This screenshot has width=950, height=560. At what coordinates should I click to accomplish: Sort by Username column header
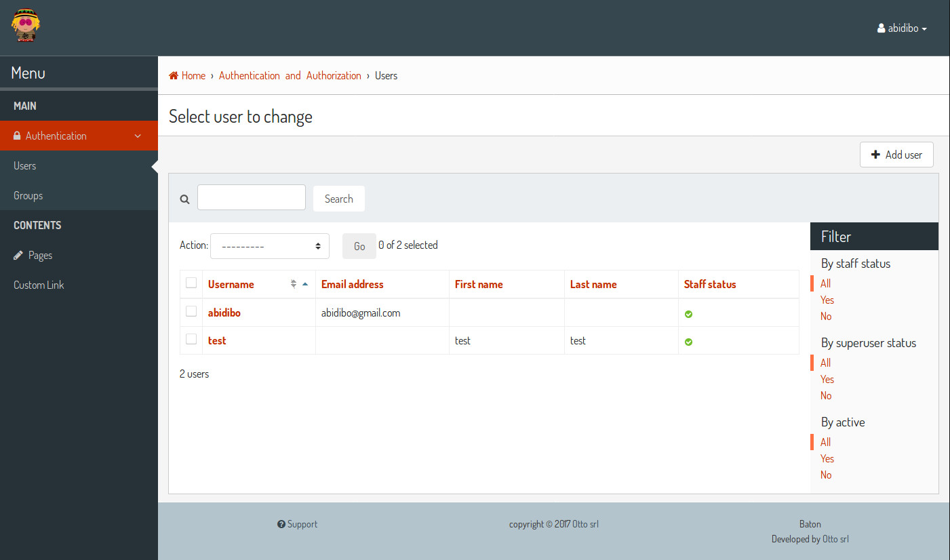(x=231, y=284)
